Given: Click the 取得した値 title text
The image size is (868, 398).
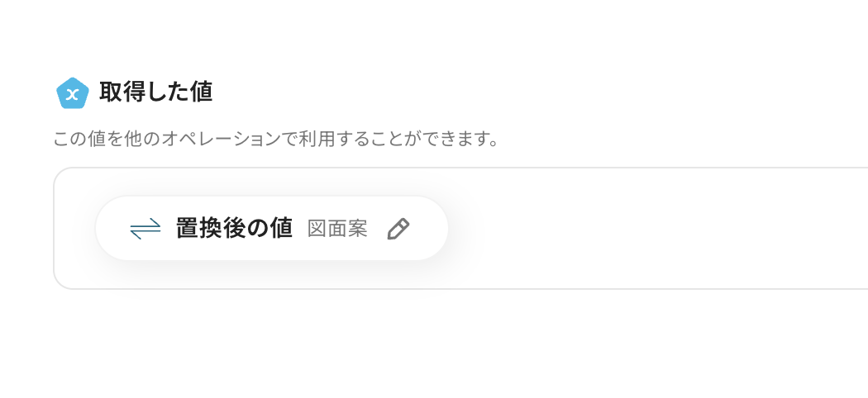Looking at the screenshot, I should tap(155, 92).
